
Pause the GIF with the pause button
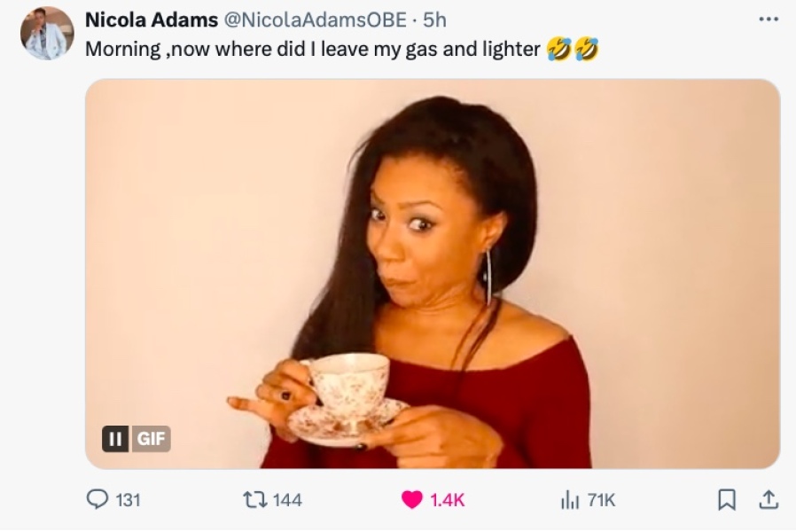click(115, 439)
